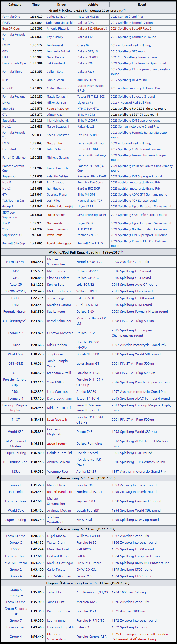The height and width of the screenshot is (644, 177).
Task: Click the Ferrari F2003-GA vehicle link
Action: pos(89,262)
